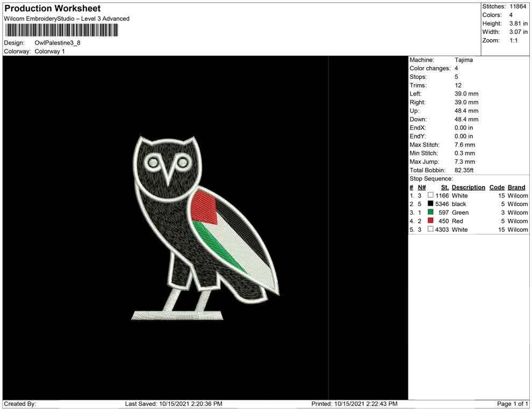Select the design name OwlPalestine3_8
This screenshot has height=409, width=532.
(57, 43)
